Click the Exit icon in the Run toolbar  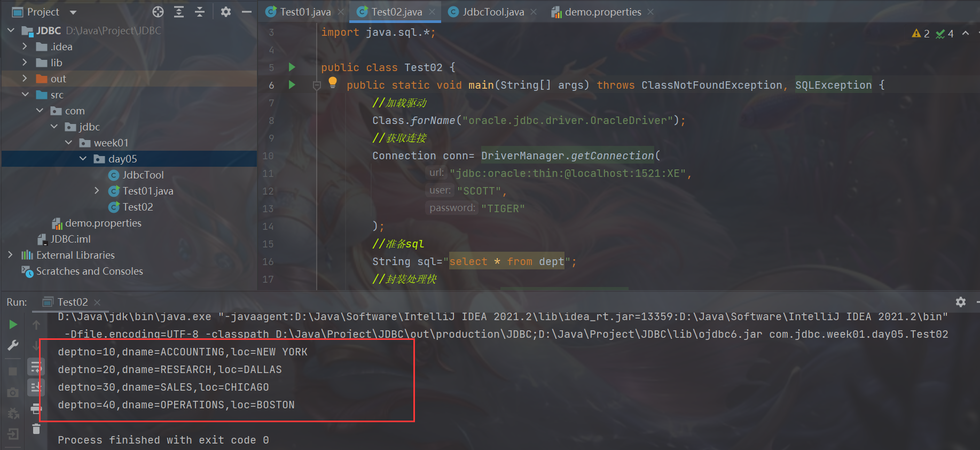click(x=13, y=434)
